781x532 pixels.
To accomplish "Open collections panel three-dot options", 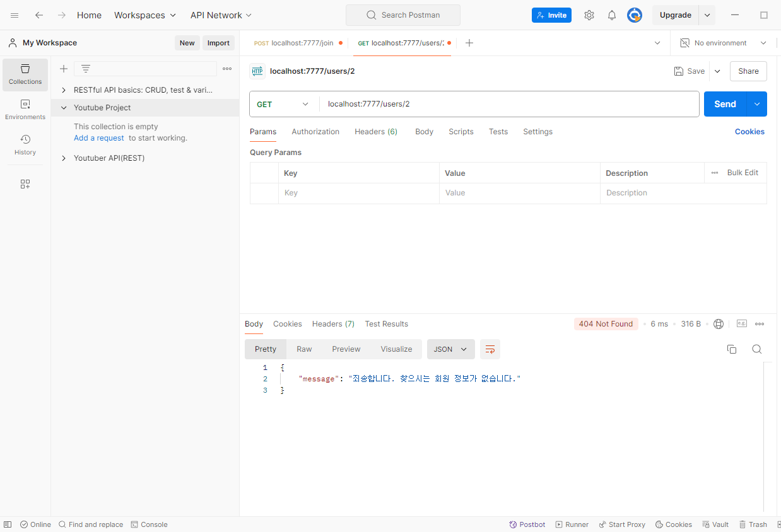I will (227, 69).
